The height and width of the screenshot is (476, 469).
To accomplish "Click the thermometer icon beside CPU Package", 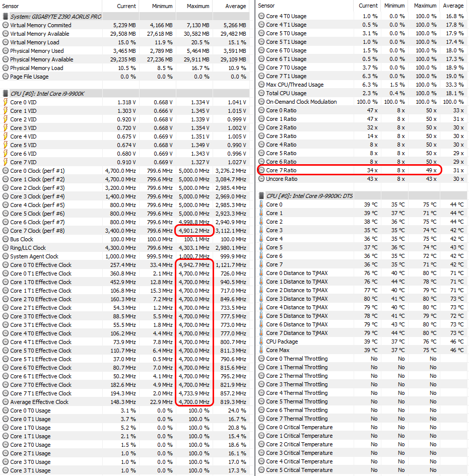I will click(x=261, y=342).
